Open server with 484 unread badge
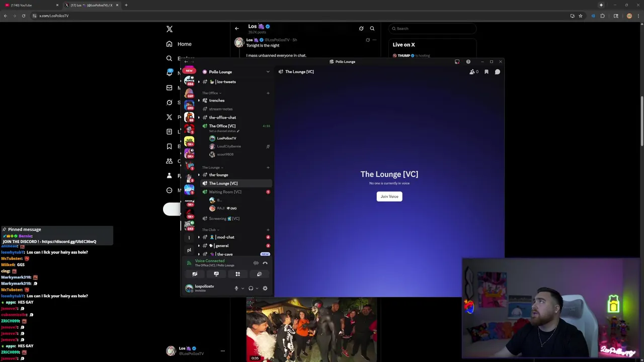 (189, 80)
